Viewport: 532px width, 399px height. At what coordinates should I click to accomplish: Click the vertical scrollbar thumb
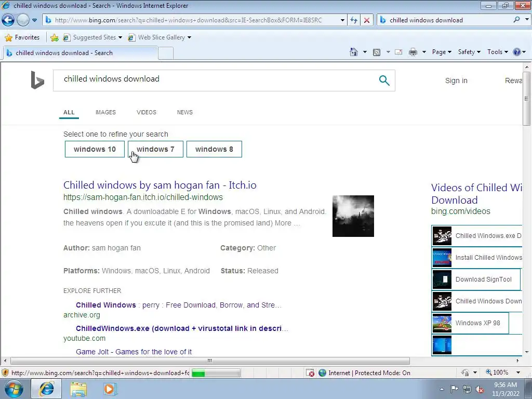coord(526,98)
